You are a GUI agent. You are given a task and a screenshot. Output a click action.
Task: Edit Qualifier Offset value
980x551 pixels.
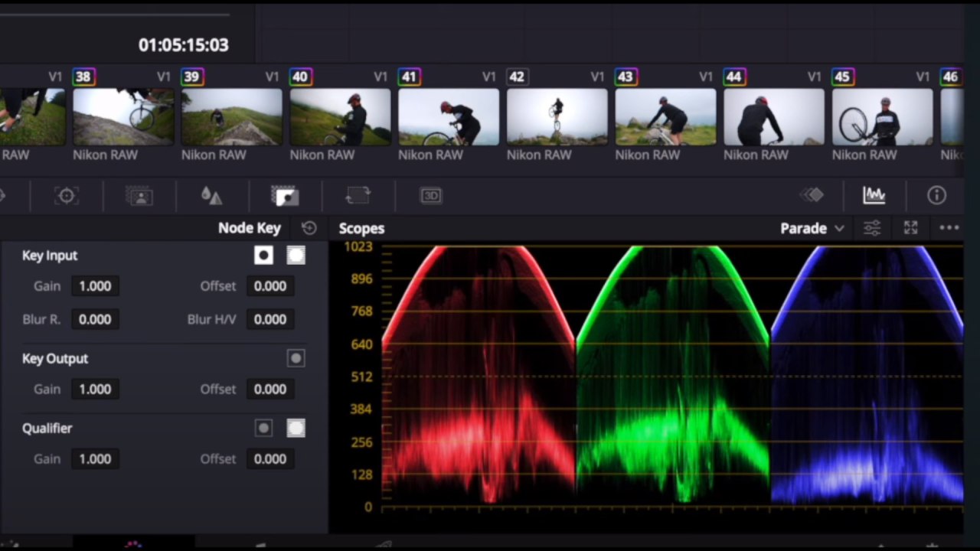pos(270,458)
